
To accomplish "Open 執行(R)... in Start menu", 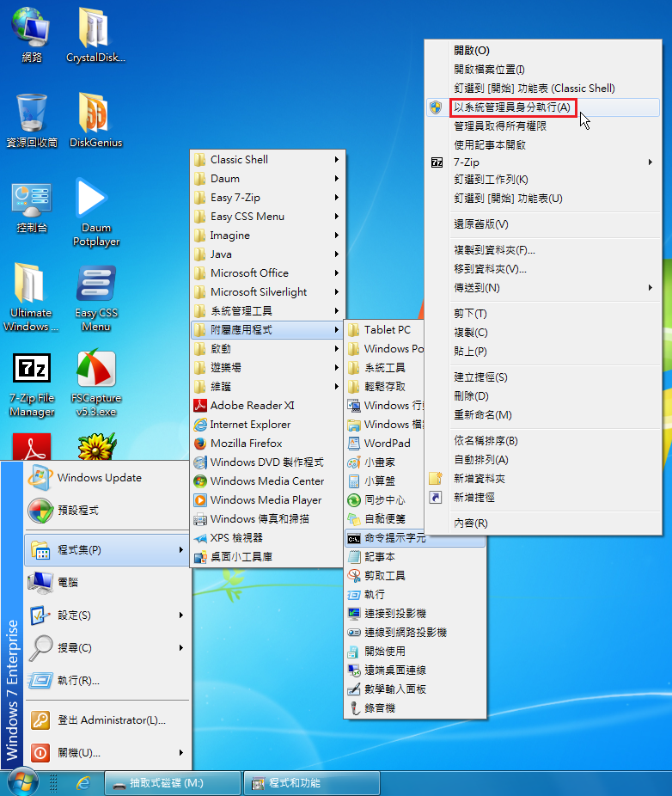I will [107, 680].
